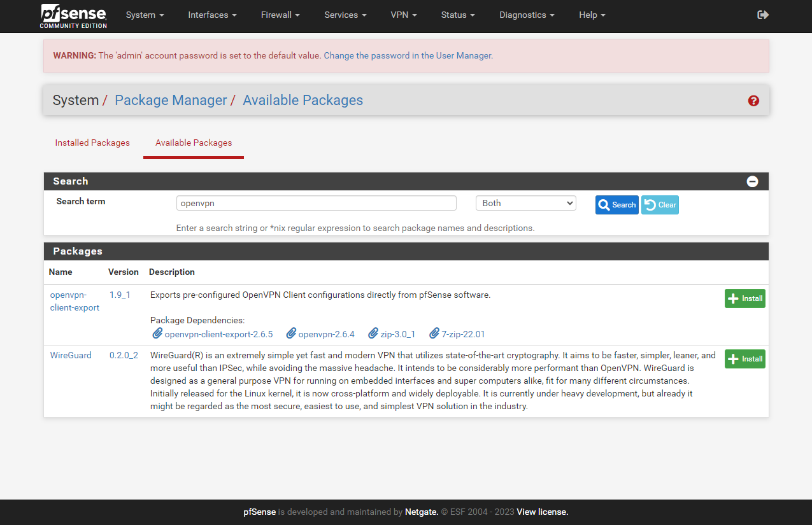Collapse the Search panel with minus icon
This screenshot has height=525, width=812.
(752, 181)
